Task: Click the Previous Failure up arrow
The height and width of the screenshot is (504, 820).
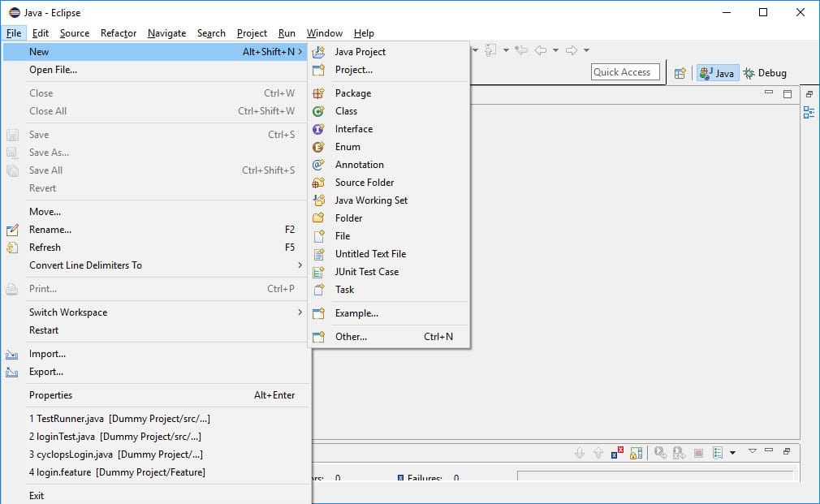Action: pyautogui.click(x=598, y=453)
